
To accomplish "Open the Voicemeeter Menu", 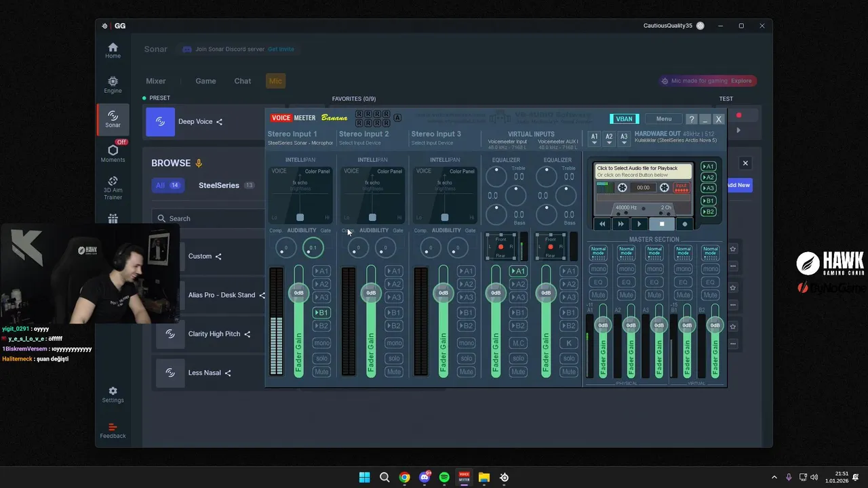I will coord(664,119).
